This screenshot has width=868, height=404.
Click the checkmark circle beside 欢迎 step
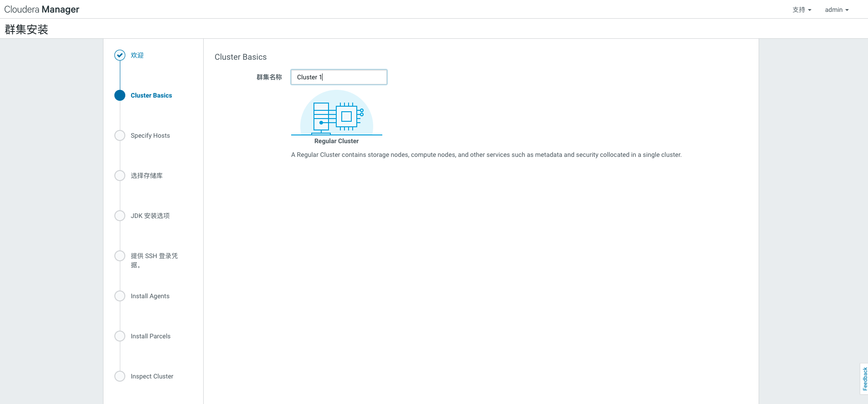click(x=120, y=55)
